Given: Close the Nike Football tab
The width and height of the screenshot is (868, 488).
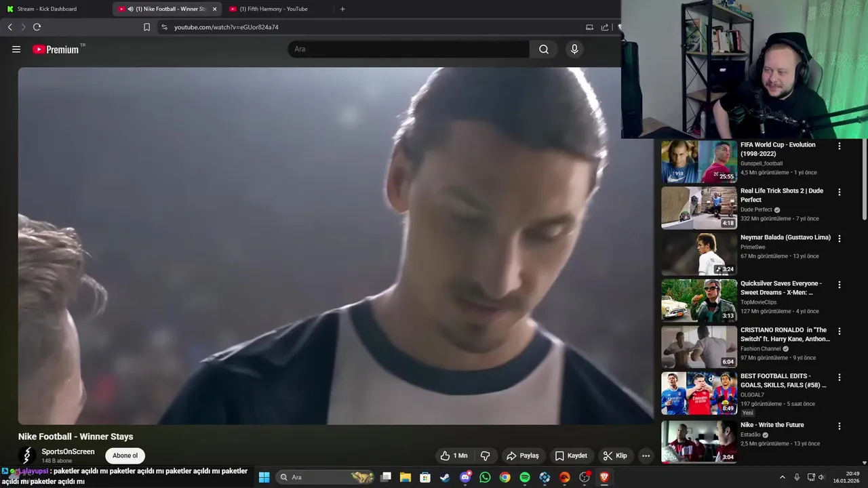Looking at the screenshot, I should pos(215,9).
